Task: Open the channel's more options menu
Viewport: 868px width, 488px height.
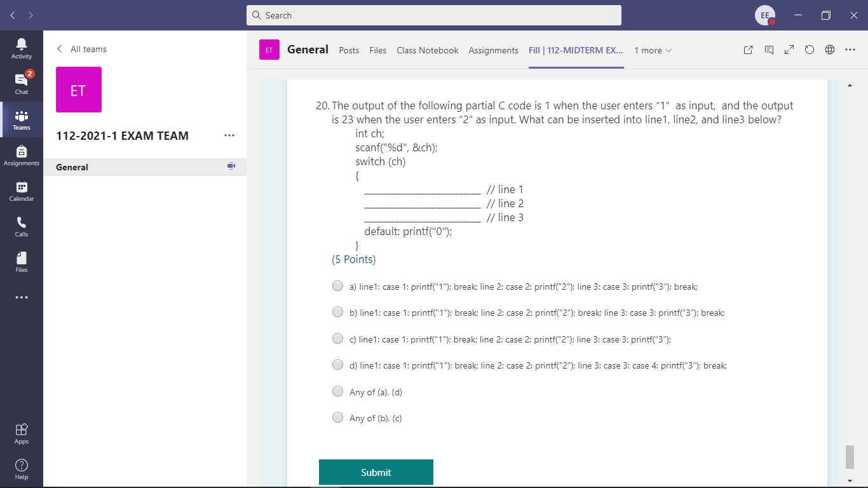Action: pos(850,50)
